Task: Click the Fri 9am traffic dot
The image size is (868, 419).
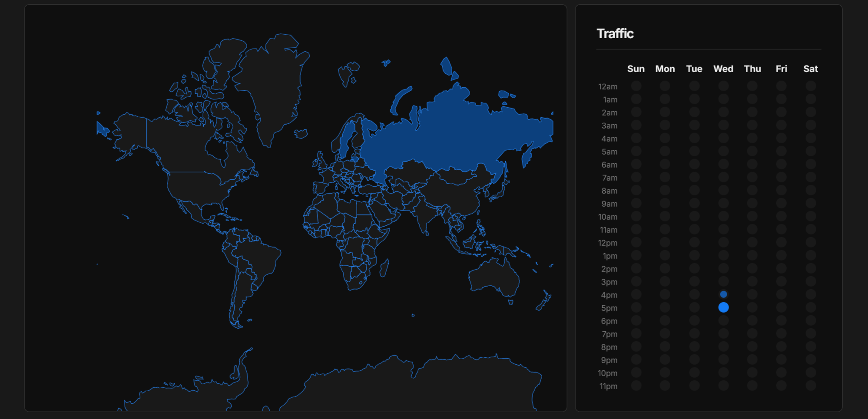Action: coord(781,203)
